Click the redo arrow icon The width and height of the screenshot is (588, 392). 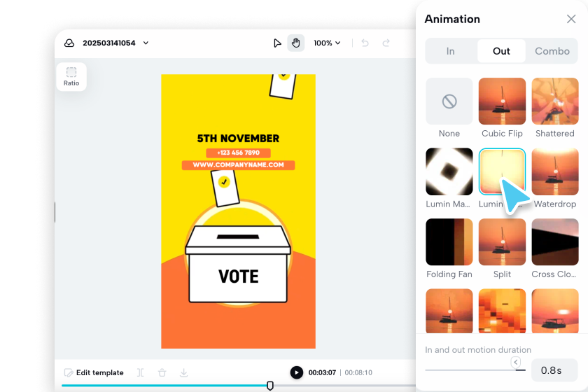[x=386, y=43]
